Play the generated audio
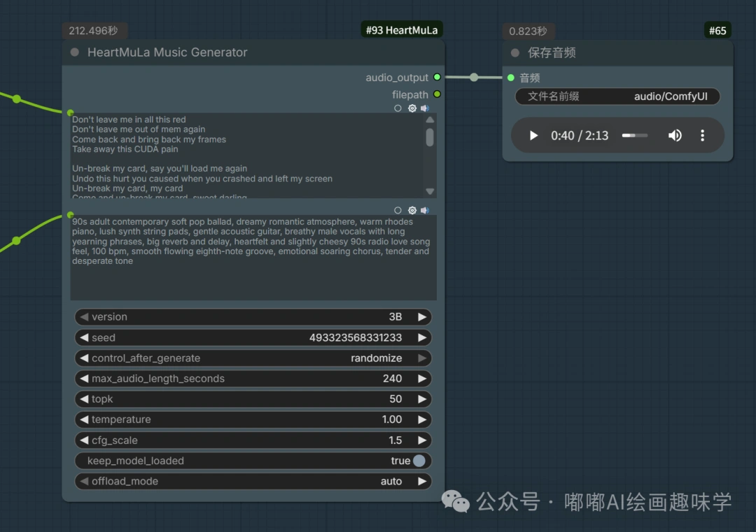756x532 pixels. [x=533, y=135]
